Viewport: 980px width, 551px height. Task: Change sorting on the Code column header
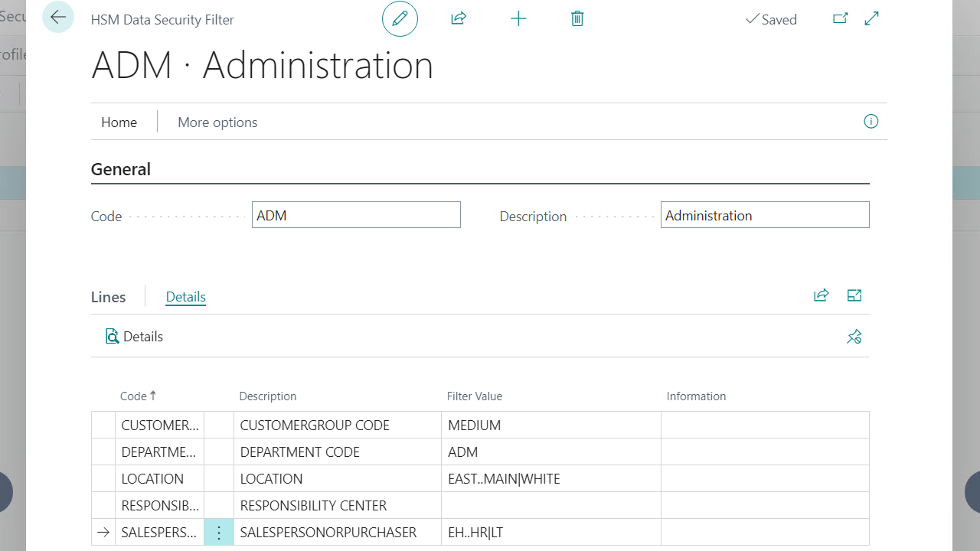(134, 396)
